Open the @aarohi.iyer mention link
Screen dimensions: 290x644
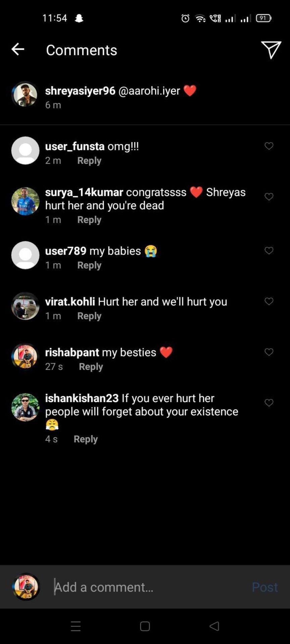tap(149, 91)
